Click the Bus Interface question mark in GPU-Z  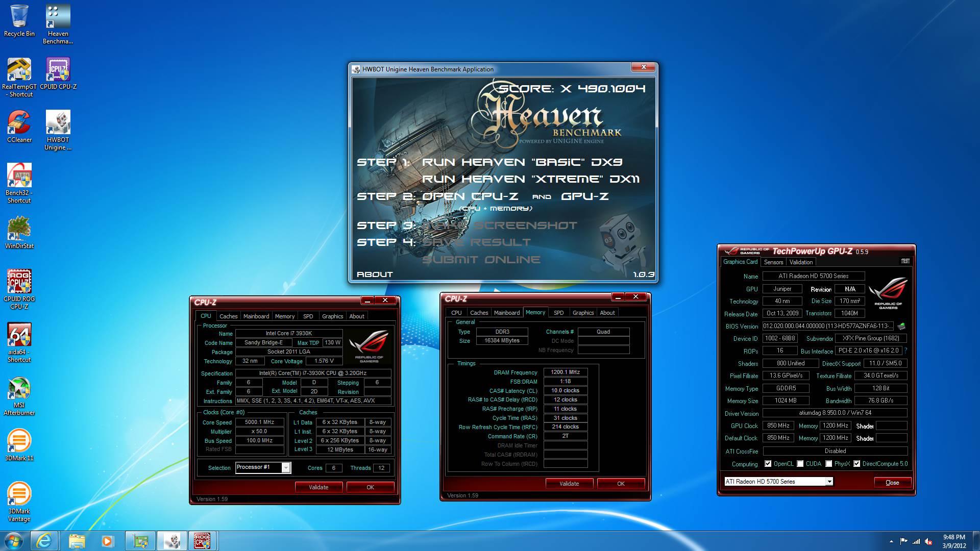point(905,351)
